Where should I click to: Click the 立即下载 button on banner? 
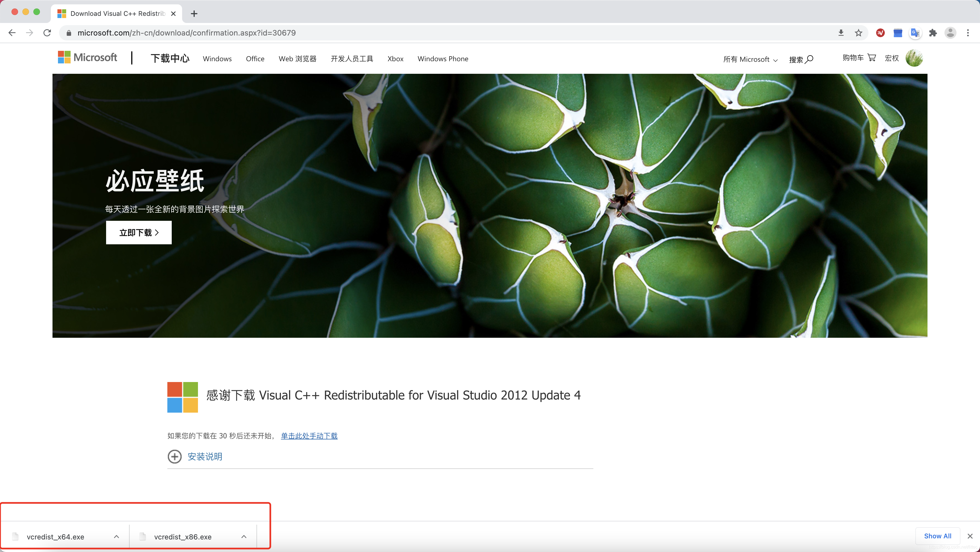(x=139, y=233)
